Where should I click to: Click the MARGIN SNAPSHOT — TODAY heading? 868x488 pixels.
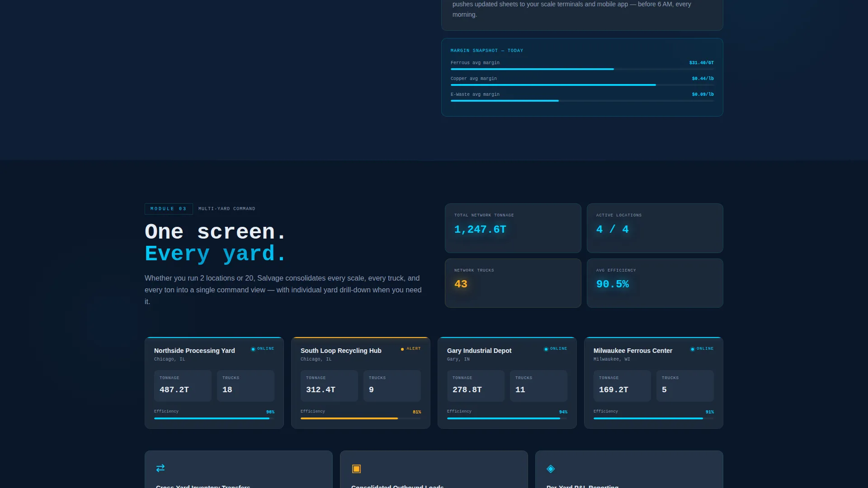(487, 51)
